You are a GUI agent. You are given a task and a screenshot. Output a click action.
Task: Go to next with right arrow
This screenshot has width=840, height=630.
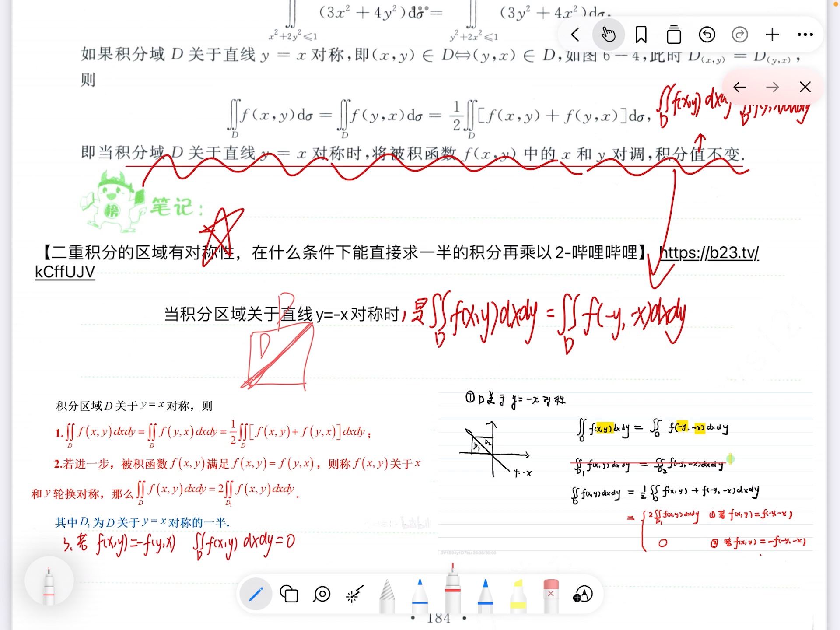tap(773, 87)
